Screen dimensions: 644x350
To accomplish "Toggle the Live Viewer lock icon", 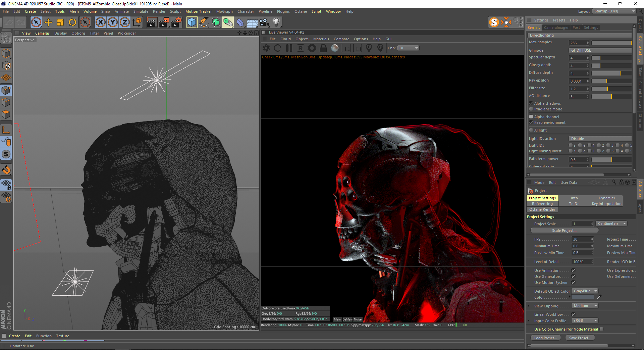I will click(x=323, y=48).
